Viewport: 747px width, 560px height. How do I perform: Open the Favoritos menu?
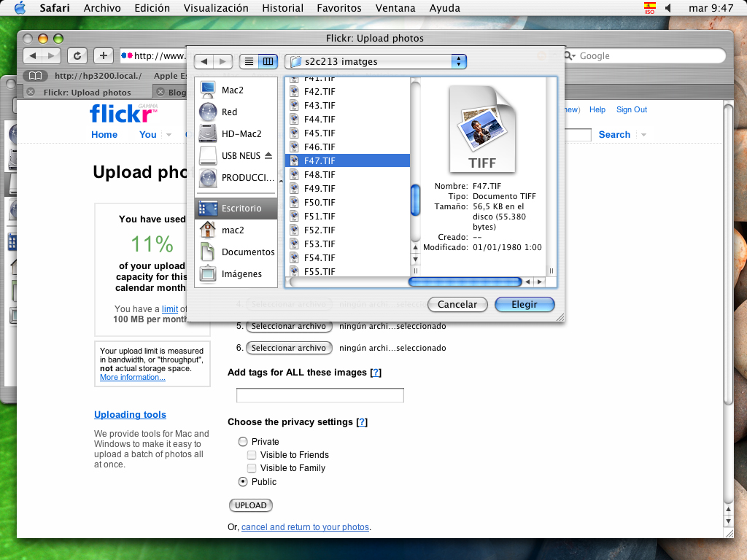(338, 8)
